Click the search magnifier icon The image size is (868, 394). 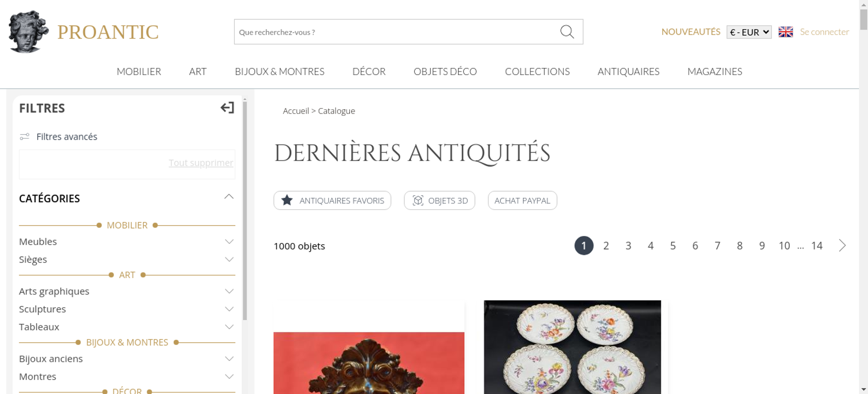567,32
